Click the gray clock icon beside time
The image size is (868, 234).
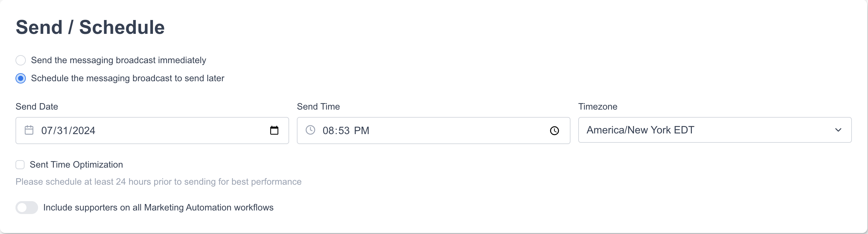click(310, 130)
